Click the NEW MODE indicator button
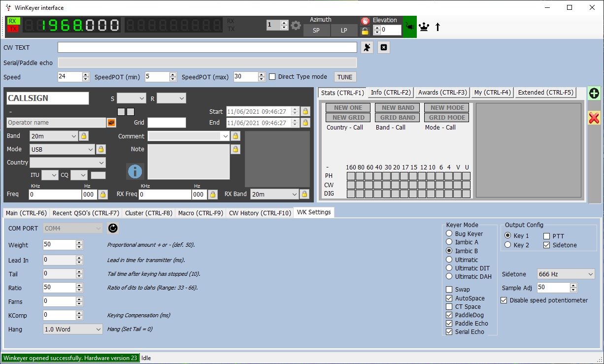 447,108
